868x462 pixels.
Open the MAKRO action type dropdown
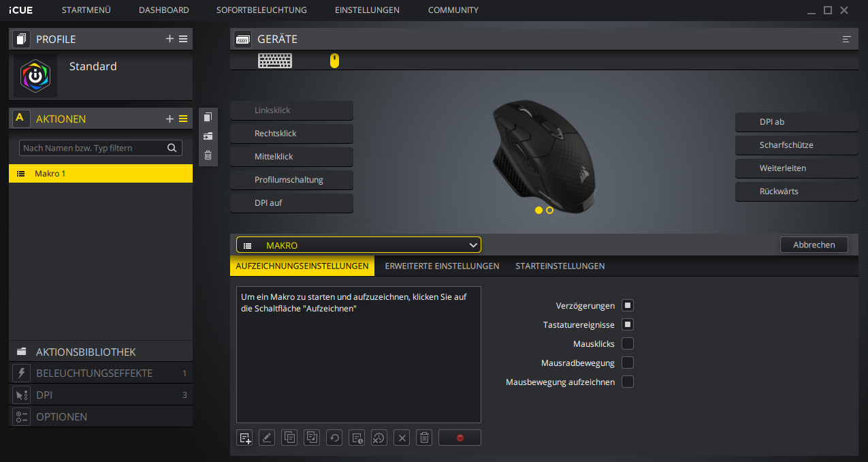[359, 245]
